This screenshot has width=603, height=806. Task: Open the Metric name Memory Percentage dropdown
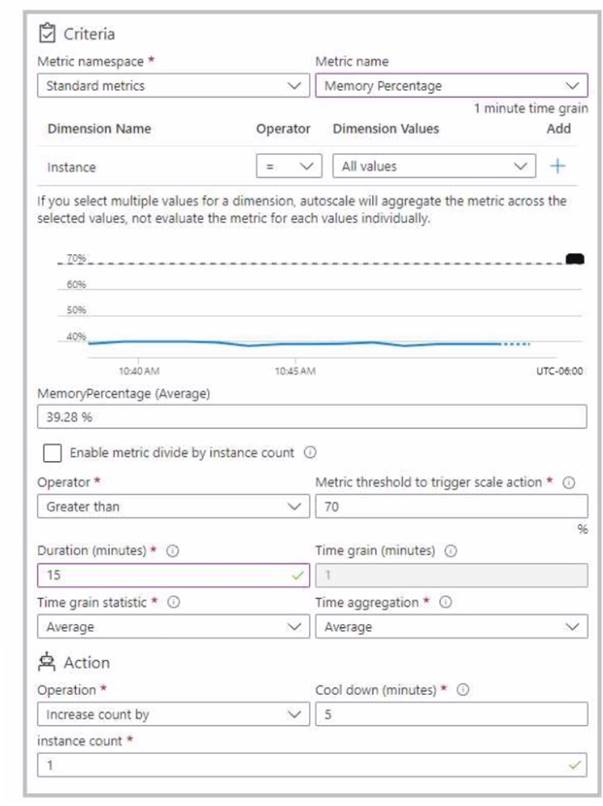(451, 85)
